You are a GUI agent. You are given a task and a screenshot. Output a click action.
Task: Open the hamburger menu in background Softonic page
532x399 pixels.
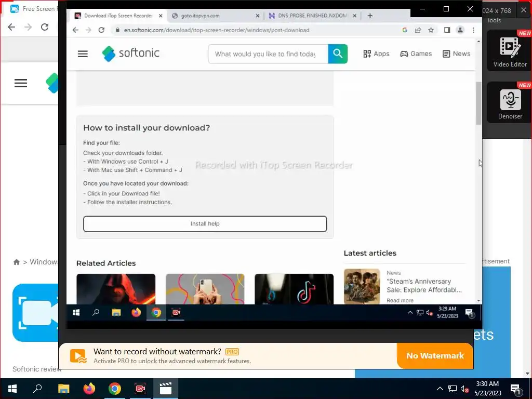click(x=21, y=83)
